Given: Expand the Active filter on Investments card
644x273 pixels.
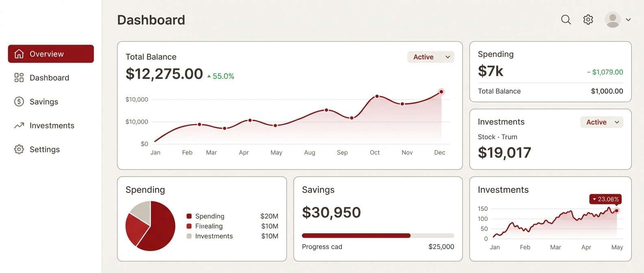Looking at the screenshot, I should click(601, 122).
